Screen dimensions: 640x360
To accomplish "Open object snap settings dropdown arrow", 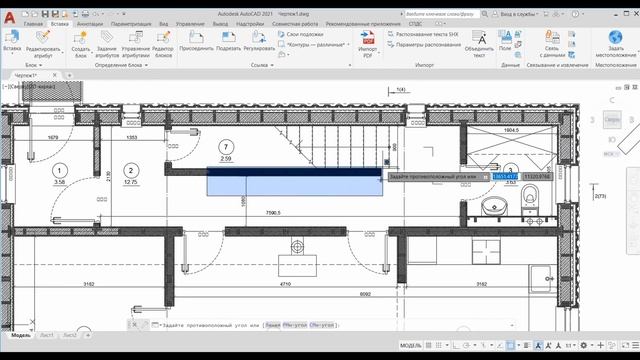I will coord(518,345).
